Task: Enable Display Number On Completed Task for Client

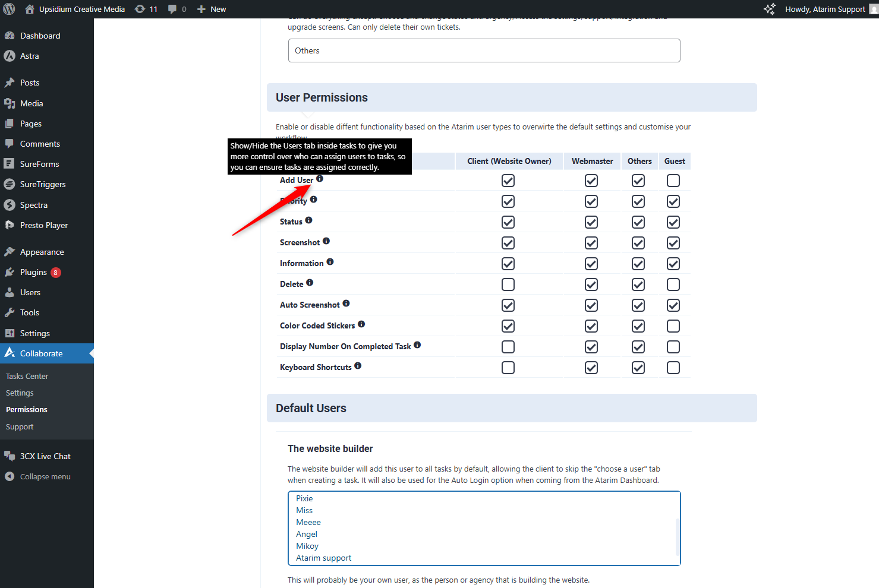Action: coord(508,347)
